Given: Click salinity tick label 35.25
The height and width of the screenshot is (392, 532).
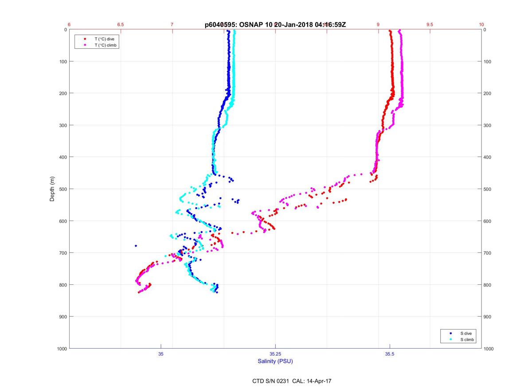Looking at the screenshot, I should 275,354.
